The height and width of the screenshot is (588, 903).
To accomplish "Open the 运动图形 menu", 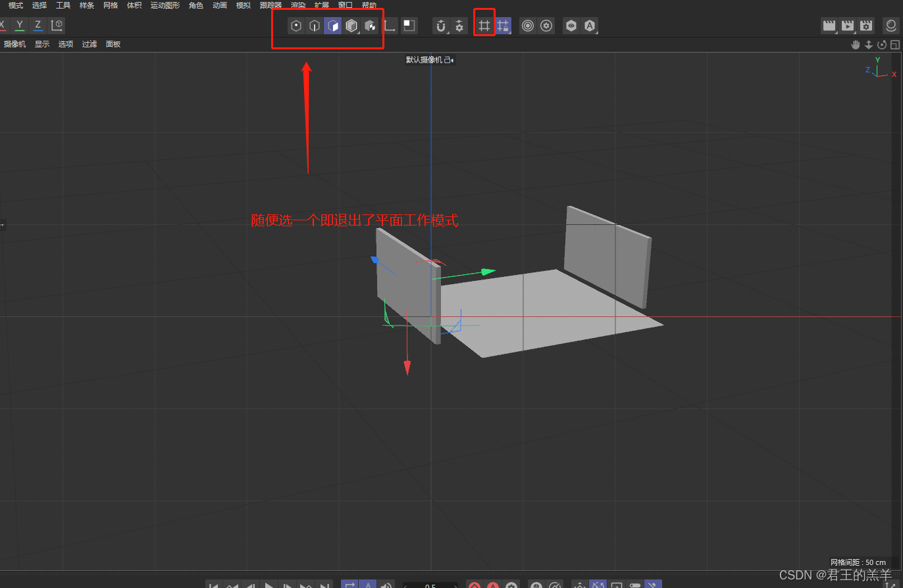I will pos(165,5).
